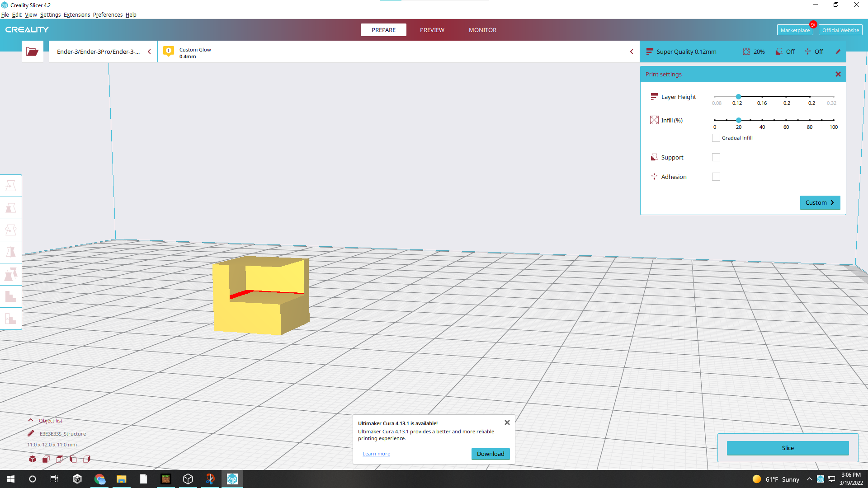868x488 pixels.
Task: Select the Move tool in left toolbar
Action: pos(11,186)
